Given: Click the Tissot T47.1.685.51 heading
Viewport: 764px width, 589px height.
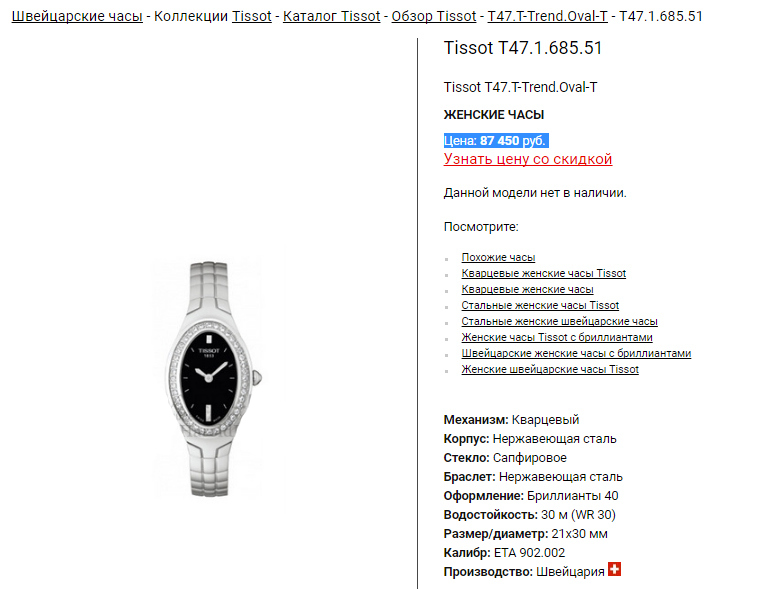Looking at the screenshot, I should click(x=523, y=48).
